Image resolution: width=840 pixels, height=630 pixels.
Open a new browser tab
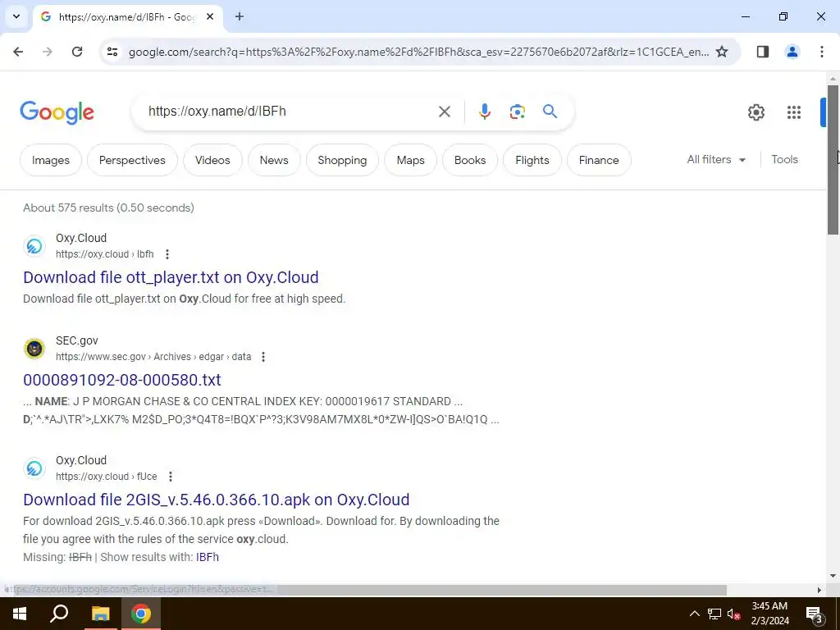[240, 16]
